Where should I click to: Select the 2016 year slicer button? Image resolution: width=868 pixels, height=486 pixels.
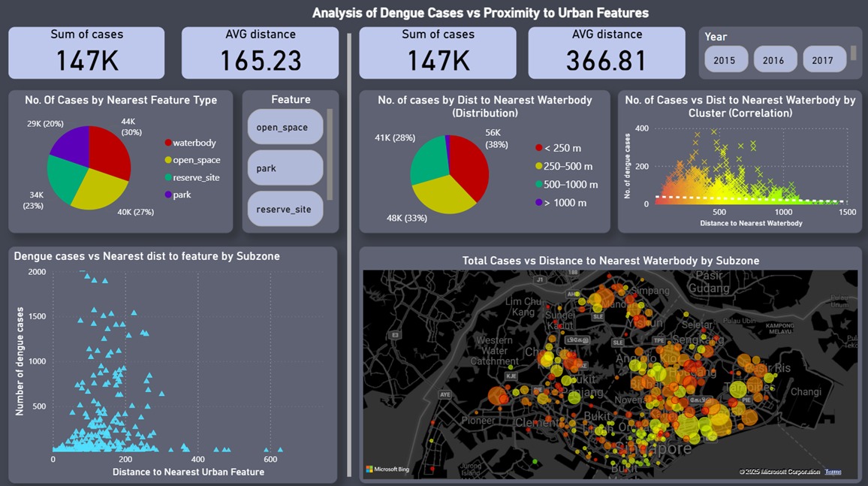click(775, 60)
